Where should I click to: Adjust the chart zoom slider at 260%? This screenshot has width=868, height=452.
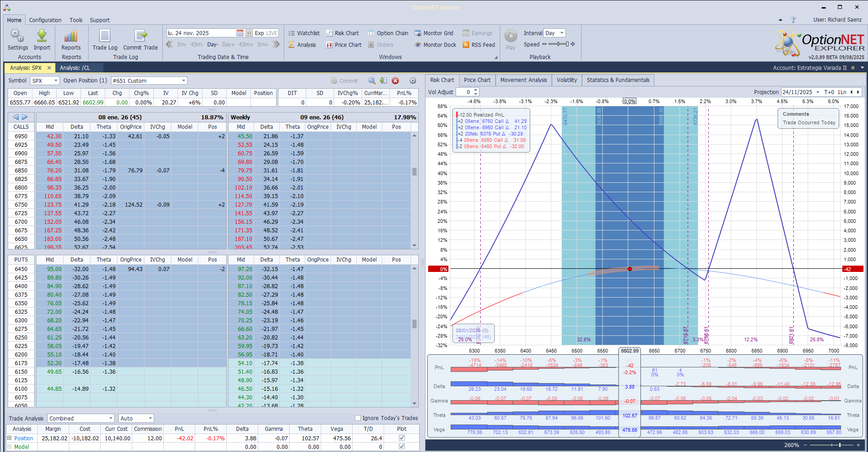832,445
